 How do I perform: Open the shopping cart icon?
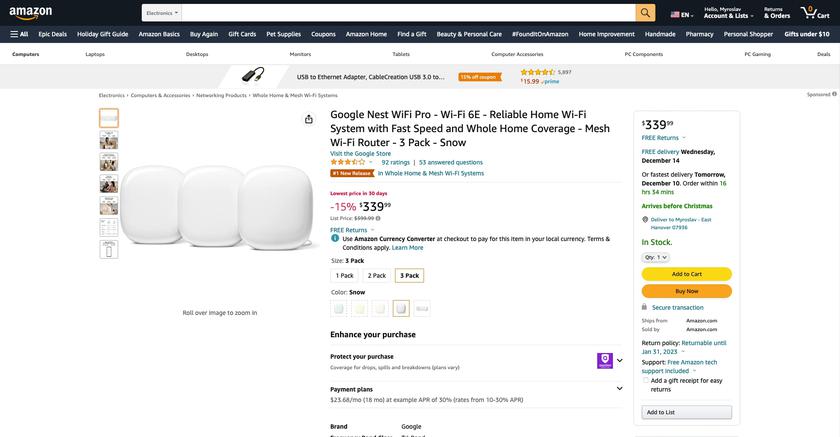[x=809, y=12]
